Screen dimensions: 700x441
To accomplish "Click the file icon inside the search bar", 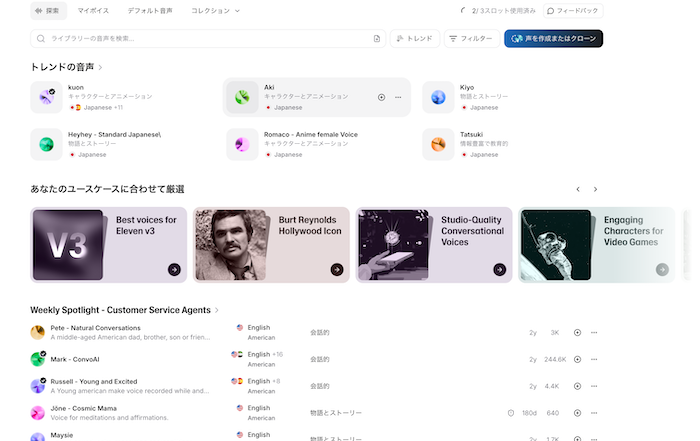I will 376,38.
